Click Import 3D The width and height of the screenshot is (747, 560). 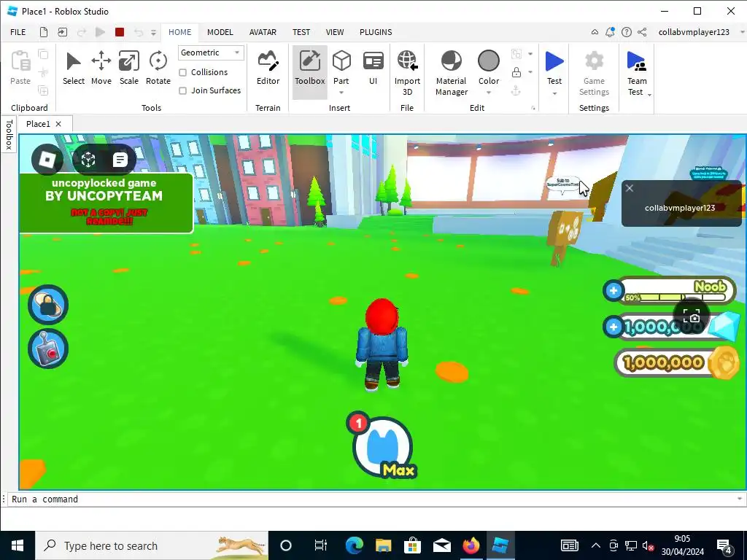407,73
